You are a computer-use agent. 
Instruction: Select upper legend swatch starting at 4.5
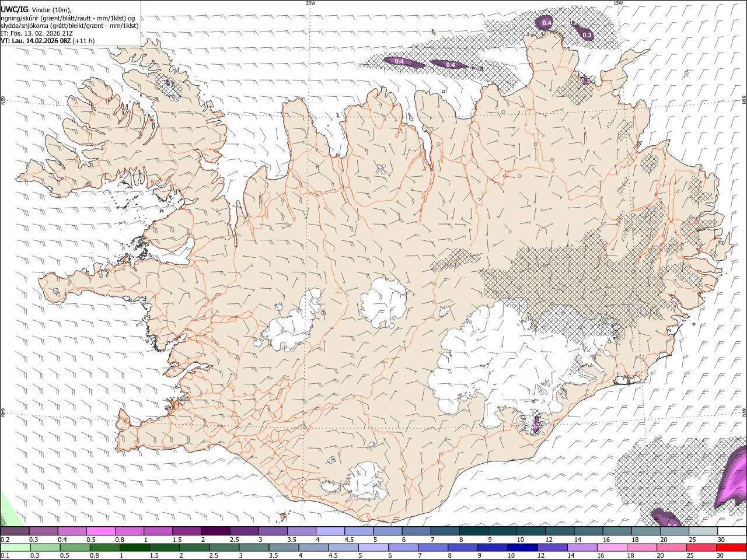[358, 531]
